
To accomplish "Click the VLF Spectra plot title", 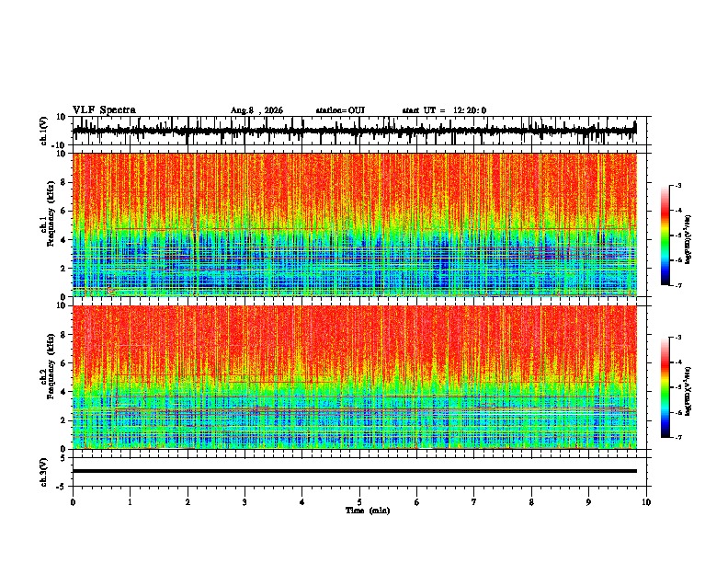I will [x=104, y=110].
